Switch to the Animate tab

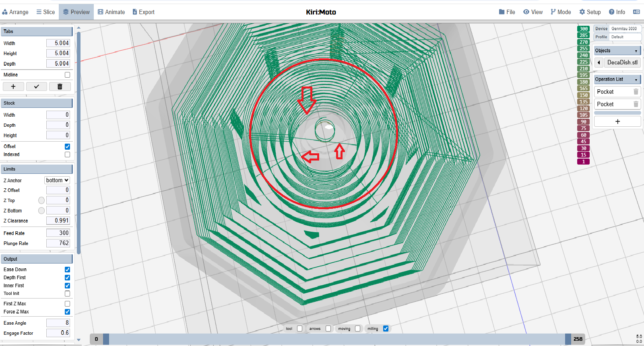(x=111, y=12)
